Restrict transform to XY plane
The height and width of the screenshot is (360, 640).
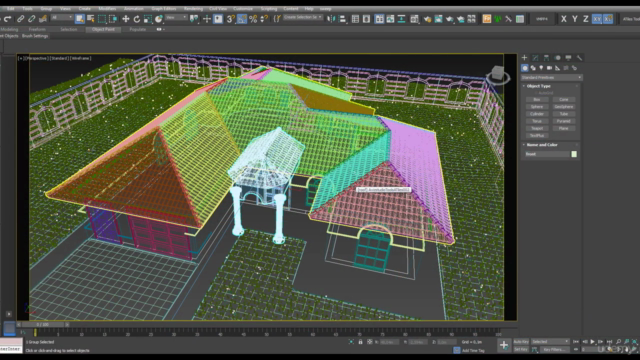[x=597, y=19]
